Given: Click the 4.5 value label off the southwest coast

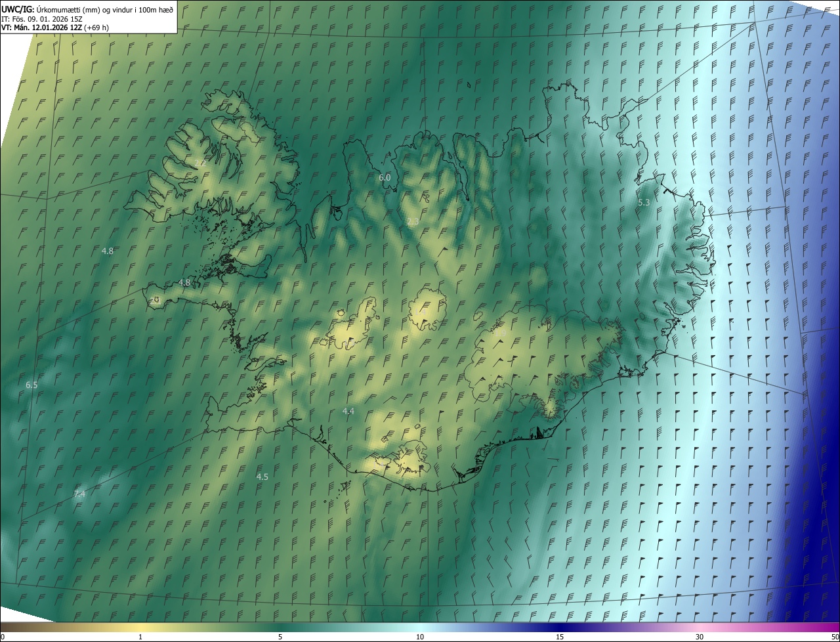Looking at the screenshot, I should click(262, 477).
